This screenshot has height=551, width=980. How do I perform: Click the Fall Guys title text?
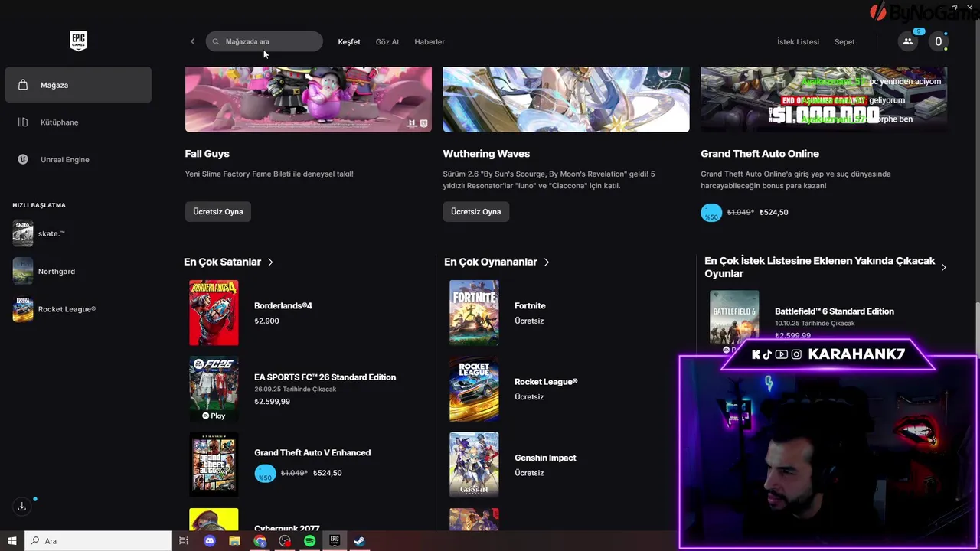207,154
